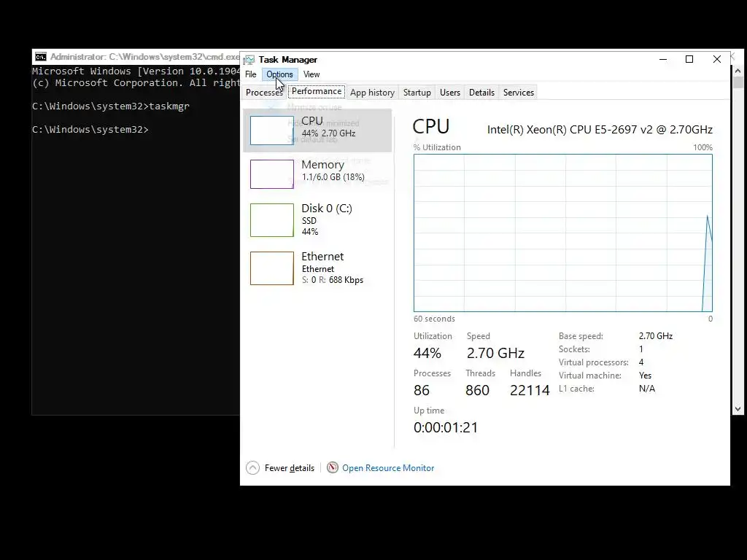Click the Task Manager title bar icon

249,60
